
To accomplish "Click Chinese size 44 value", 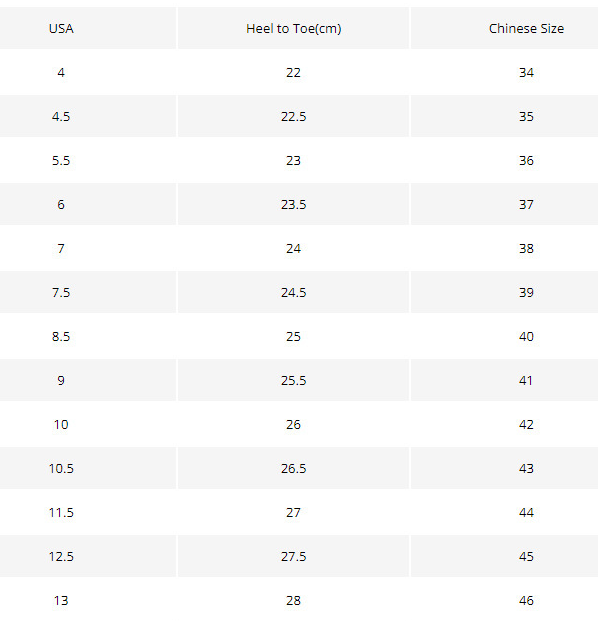I will (526, 512).
